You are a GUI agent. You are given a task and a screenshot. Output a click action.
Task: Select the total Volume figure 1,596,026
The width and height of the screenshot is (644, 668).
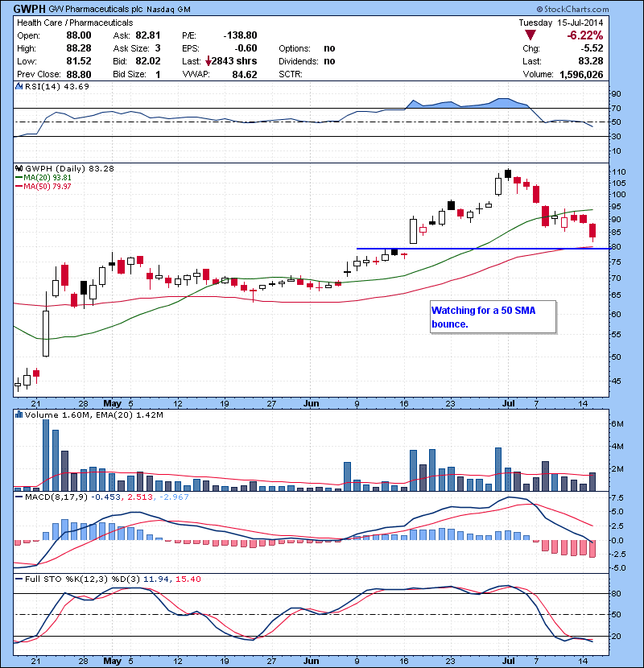pyautogui.click(x=581, y=75)
